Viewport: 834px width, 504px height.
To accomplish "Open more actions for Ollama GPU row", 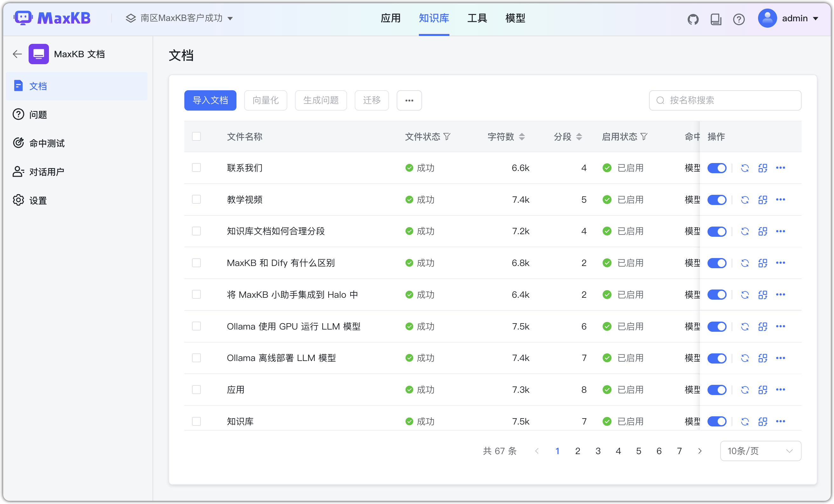I will 781,327.
